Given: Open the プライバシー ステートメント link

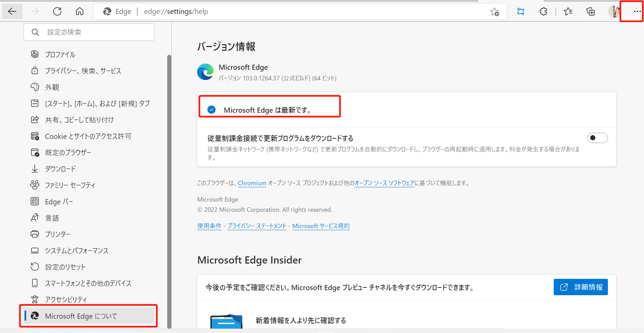Looking at the screenshot, I should coord(257,226).
